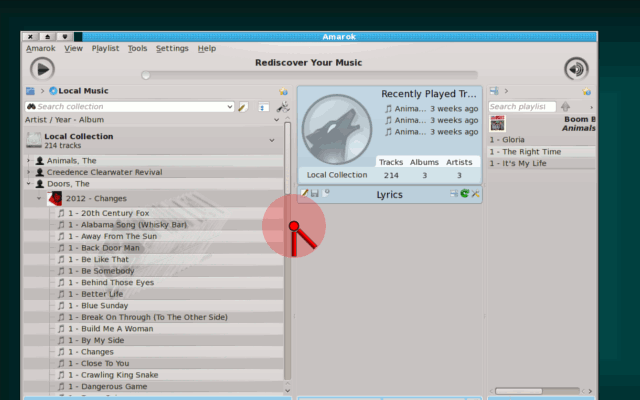Click the collection list scroll-down arrow
Screen dimensions: 640x400
click(287, 390)
